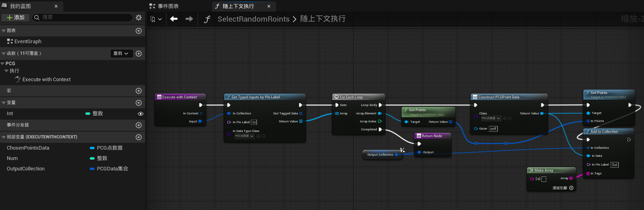644x210 pixels.
Task: Click the Completed exec pin on For Each Loop
Action: pos(380,130)
